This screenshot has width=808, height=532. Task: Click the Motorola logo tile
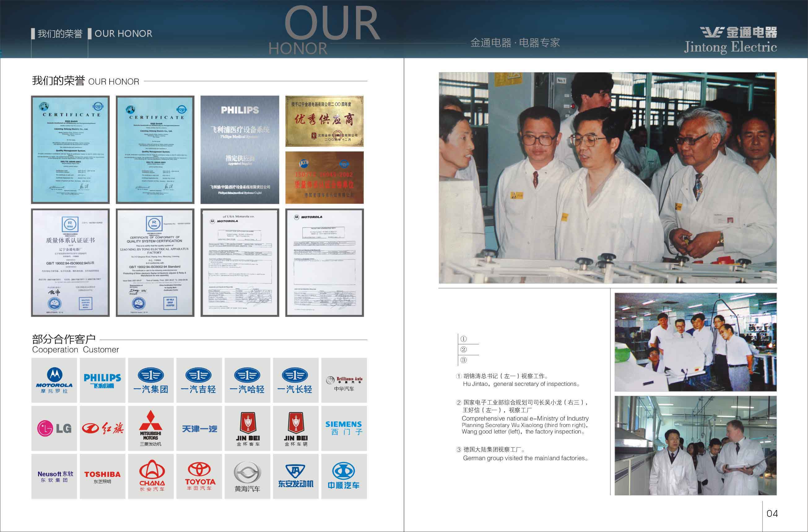tap(54, 380)
